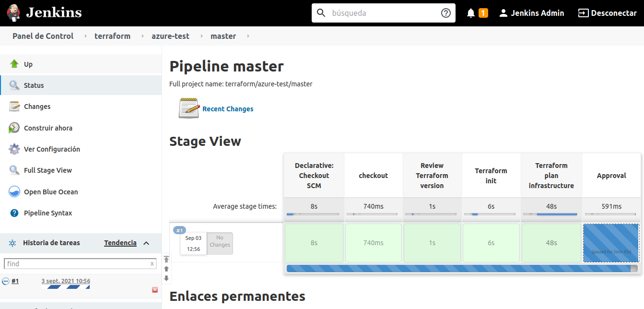Open Ver Configuración for the pipeline
This screenshot has height=309, width=644.
(x=51, y=149)
